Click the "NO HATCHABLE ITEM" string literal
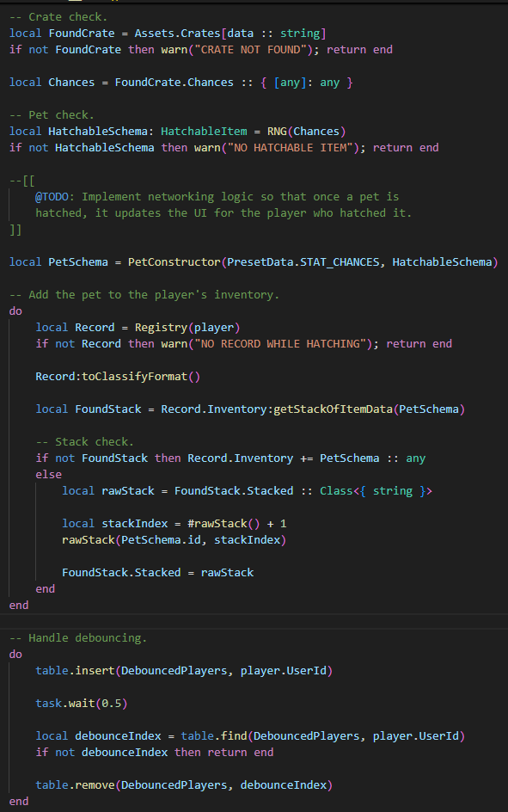Screen dimensions: 508x812 [291, 148]
